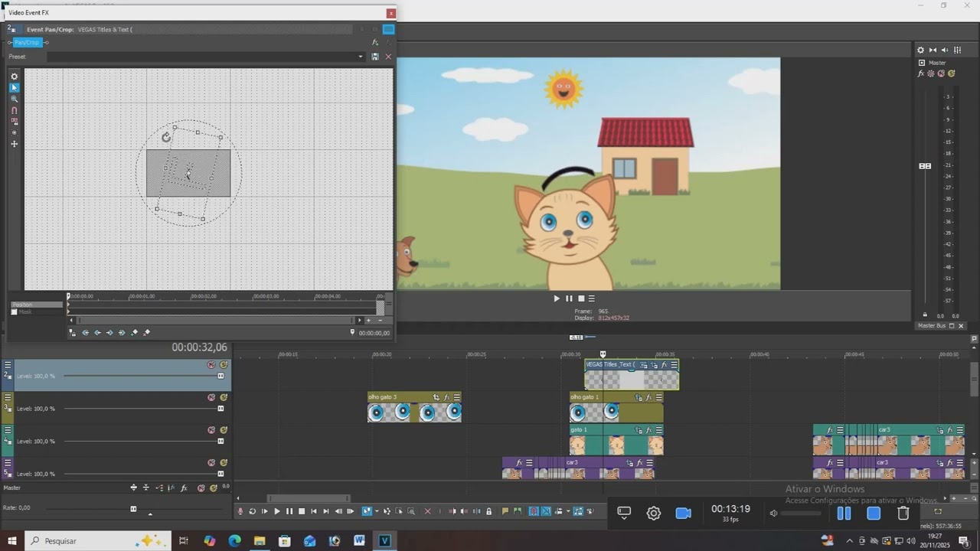Create keyframe with diamond plus icon

point(135,333)
